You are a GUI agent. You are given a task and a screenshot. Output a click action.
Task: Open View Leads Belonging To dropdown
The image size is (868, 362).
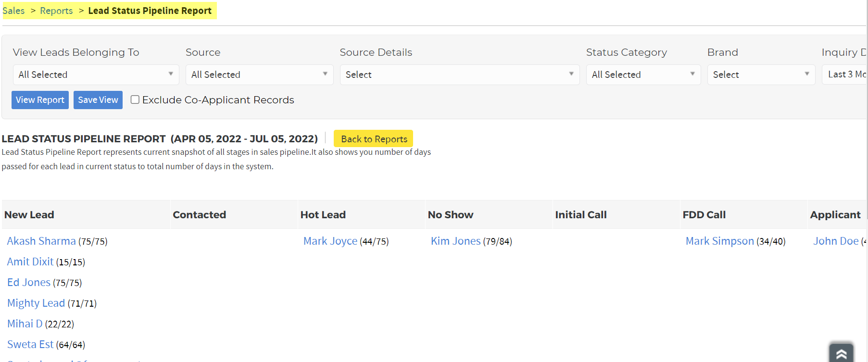click(x=96, y=75)
